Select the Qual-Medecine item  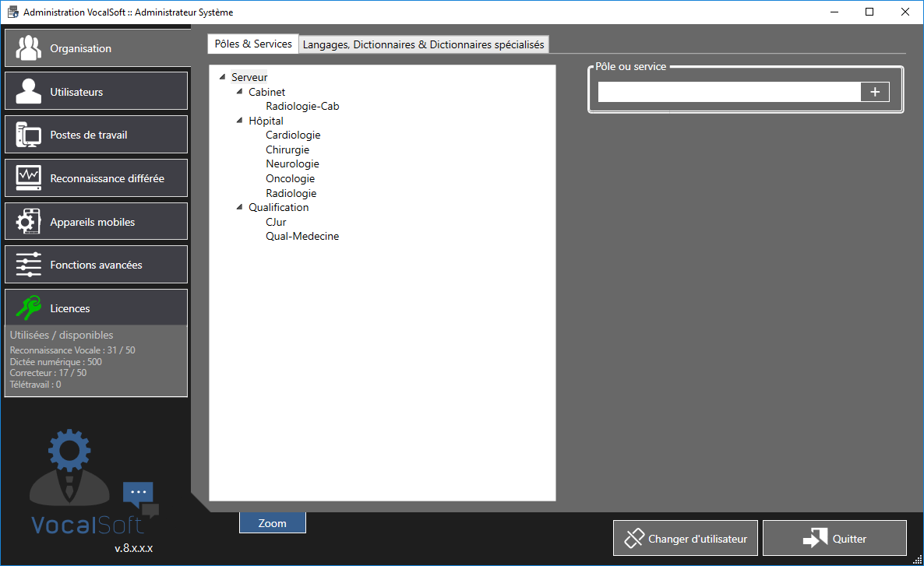(302, 236)
